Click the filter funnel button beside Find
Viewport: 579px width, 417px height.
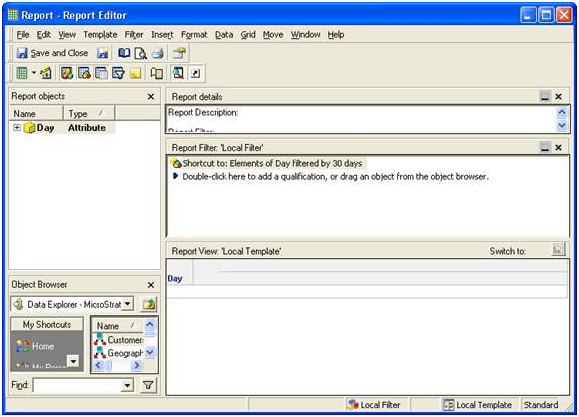(148, 385)
